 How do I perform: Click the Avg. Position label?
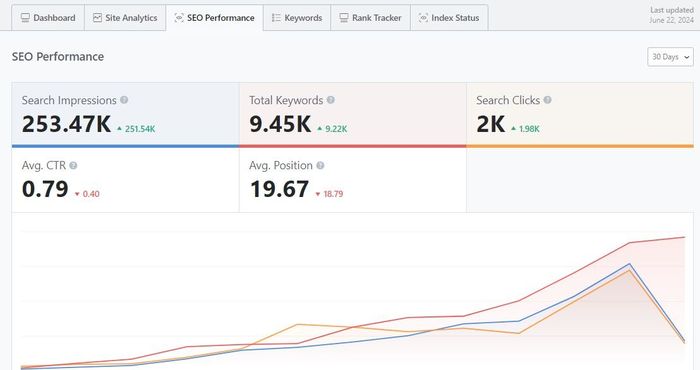281,166
